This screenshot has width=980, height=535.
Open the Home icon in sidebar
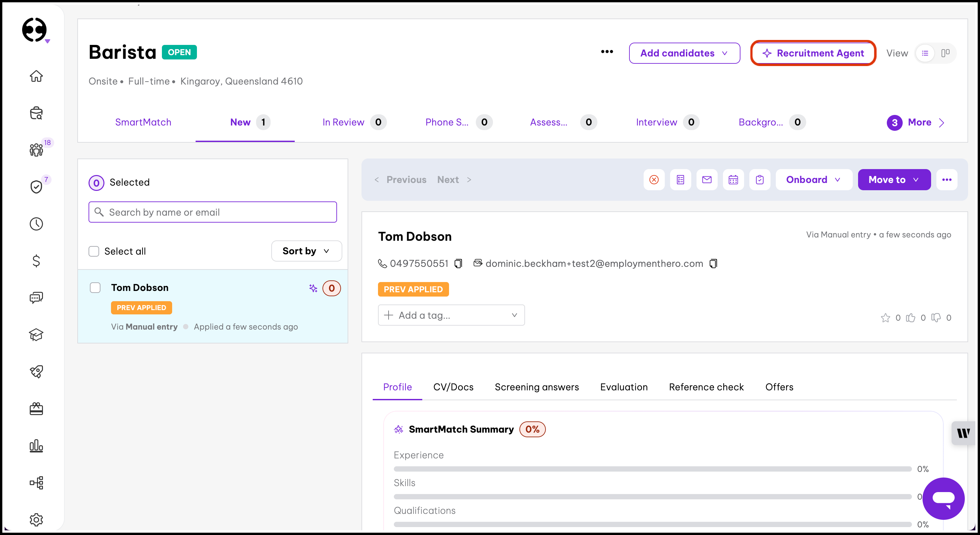(36, 76)
